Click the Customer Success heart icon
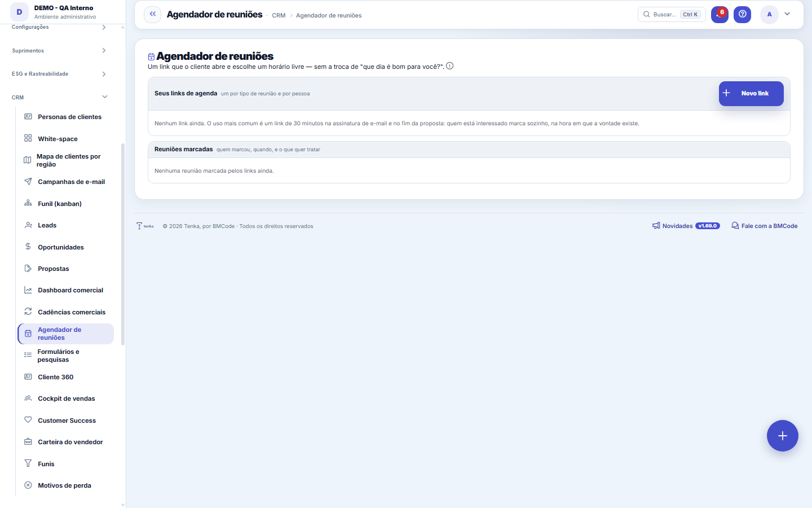 28,420
